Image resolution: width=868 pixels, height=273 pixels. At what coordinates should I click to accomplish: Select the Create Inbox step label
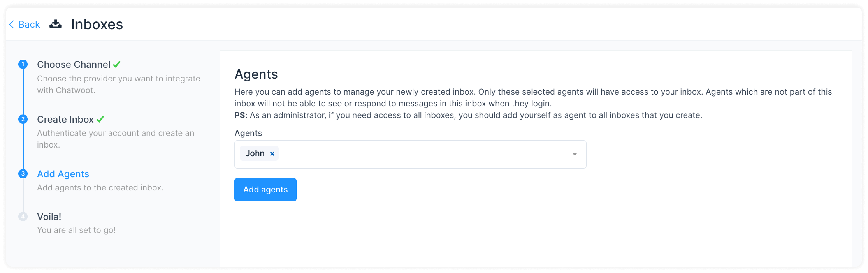(66, 119)
